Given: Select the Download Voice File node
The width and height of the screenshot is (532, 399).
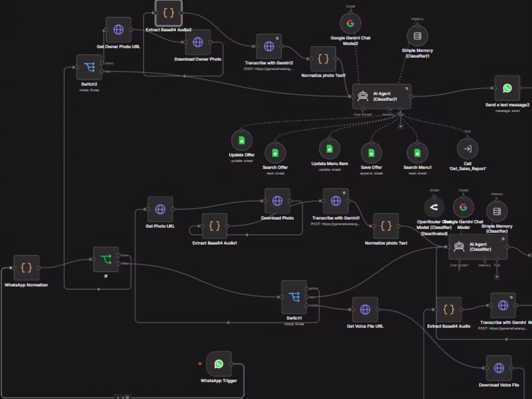Looking at the screenshot, I should click(x=499, y=368).
